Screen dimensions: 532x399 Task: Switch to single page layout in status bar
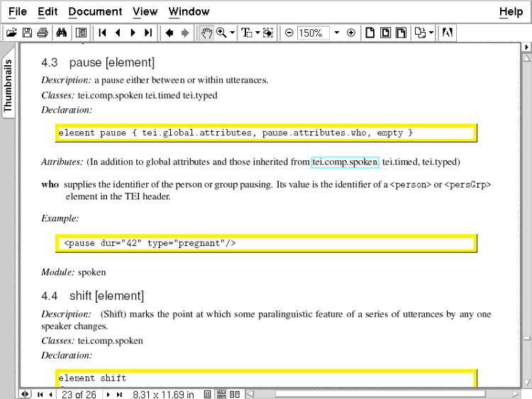pos(208,394)
